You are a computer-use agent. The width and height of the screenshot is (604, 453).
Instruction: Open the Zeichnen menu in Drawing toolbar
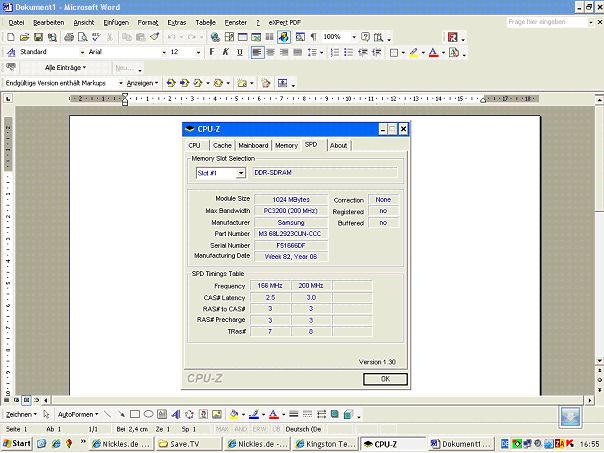coord(21,414)
